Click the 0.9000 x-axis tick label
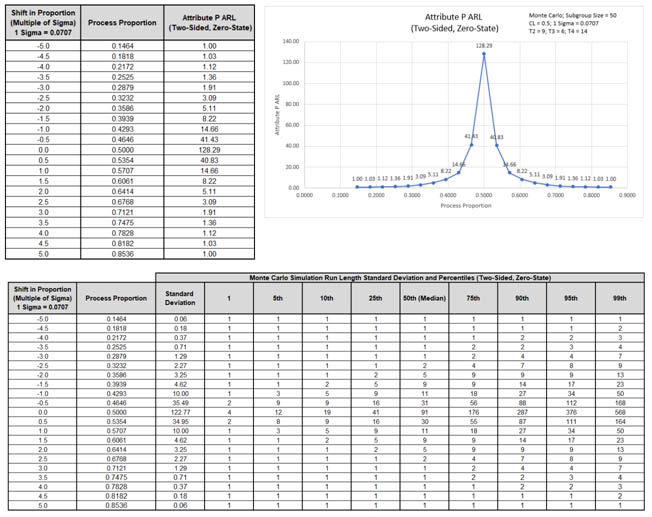This screenshot has height=517, width=652. pyautogui.click(x=627, y=195)
